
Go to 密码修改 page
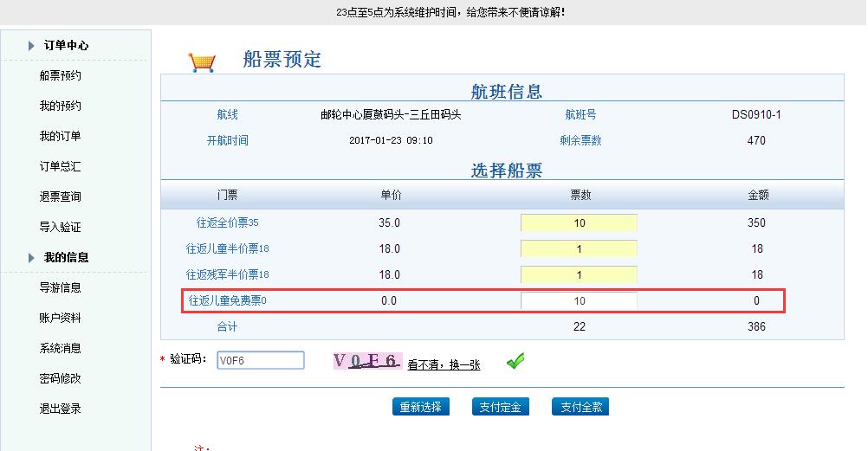point(61,378)
